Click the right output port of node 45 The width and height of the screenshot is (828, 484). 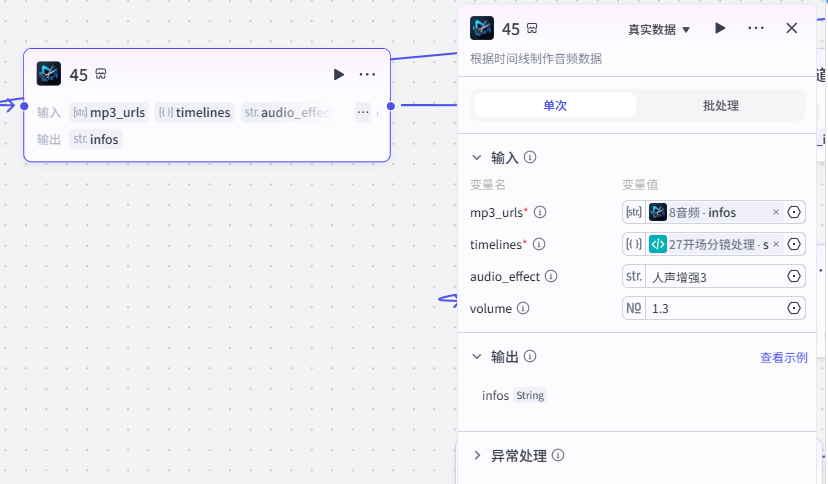pyautogui.click(x=391, y=106)
